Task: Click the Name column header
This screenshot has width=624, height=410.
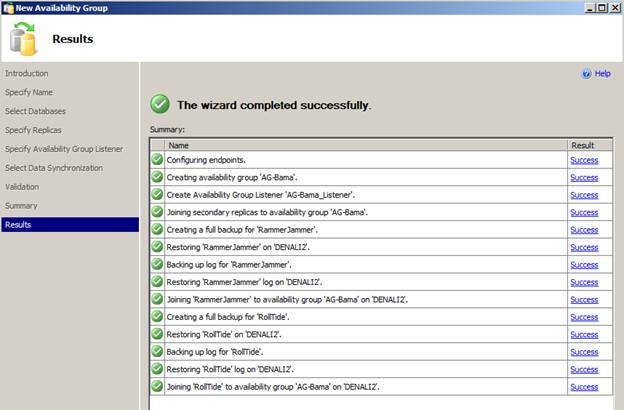Action: click(x=366, y=145)
